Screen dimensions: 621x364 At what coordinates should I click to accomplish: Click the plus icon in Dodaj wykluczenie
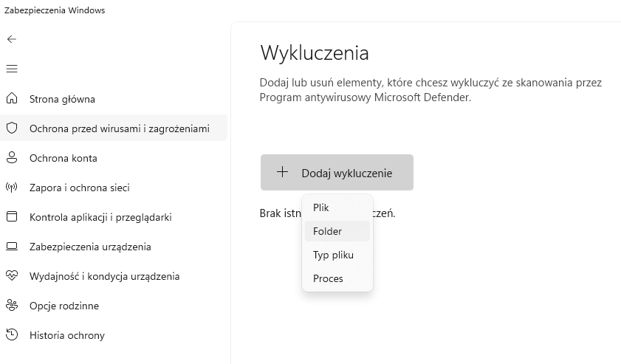281,173
